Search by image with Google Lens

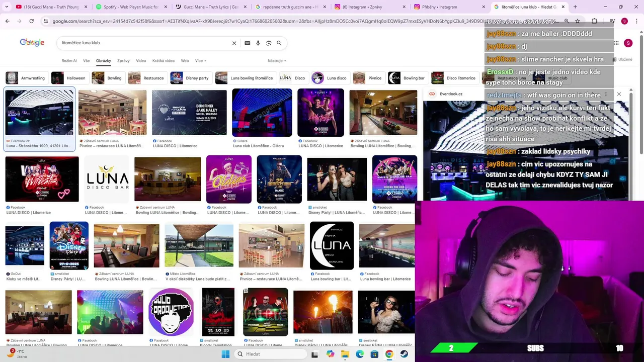[269, 43]
